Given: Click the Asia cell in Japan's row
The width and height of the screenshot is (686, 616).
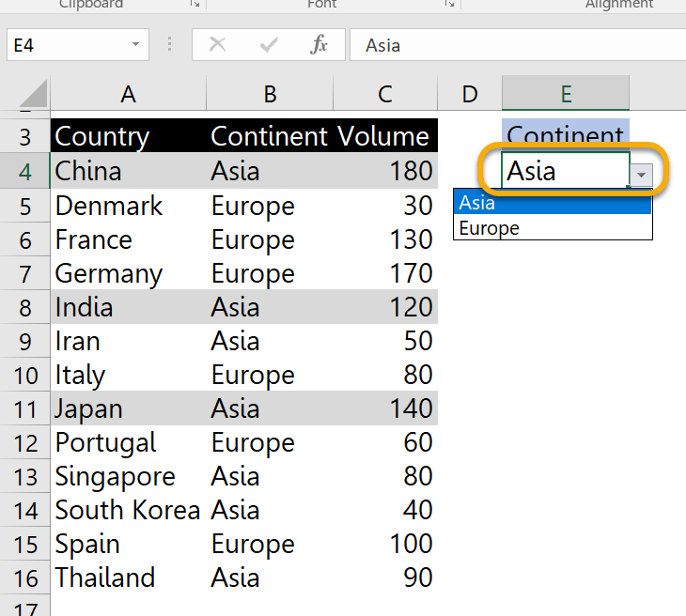Looking at the screenshot, I should tap(270, 408).
